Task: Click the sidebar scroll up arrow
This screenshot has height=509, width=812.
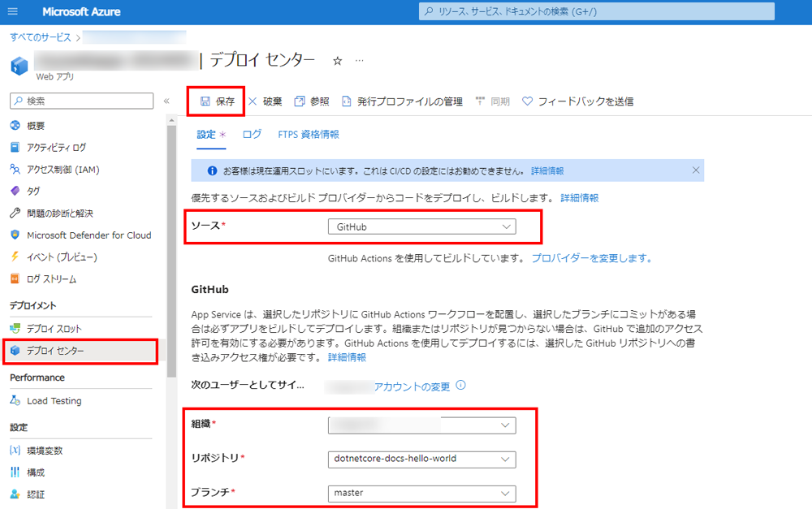Action: [171, 120]
